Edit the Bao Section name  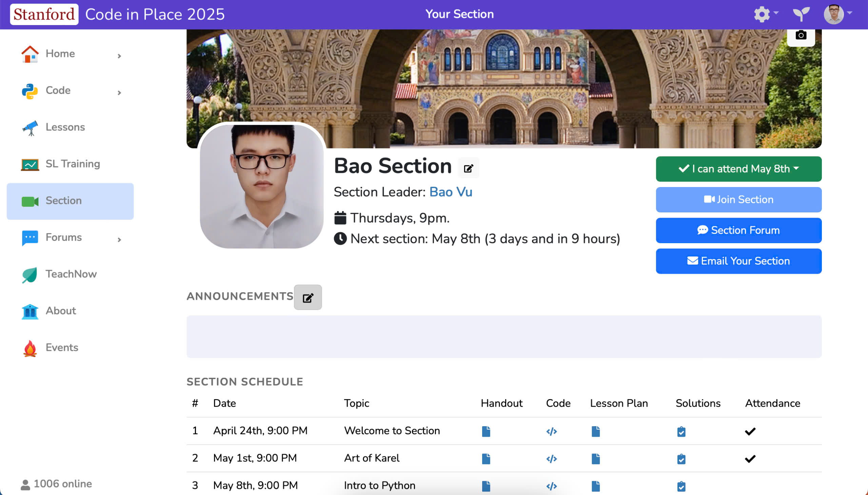click(468, 168)
